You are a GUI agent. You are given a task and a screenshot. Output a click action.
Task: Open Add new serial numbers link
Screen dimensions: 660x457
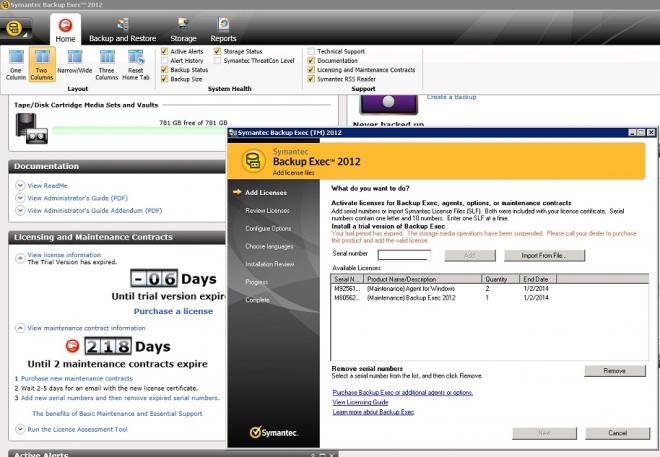coord(120,398)
